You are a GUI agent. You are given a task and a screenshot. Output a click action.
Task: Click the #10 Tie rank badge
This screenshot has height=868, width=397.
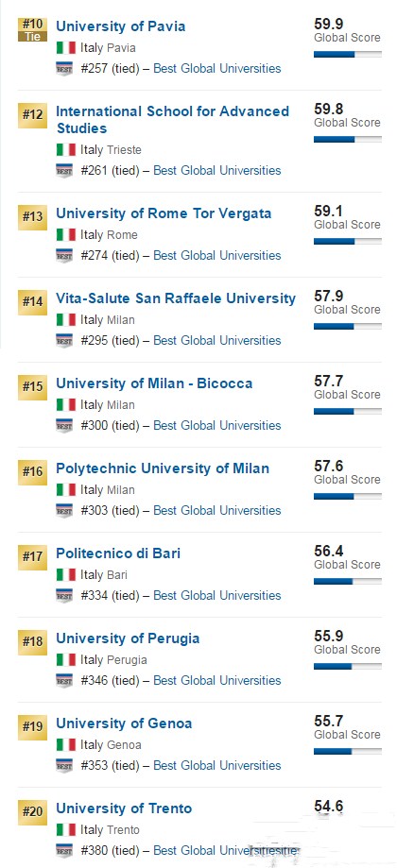click(x=33, y=29)
